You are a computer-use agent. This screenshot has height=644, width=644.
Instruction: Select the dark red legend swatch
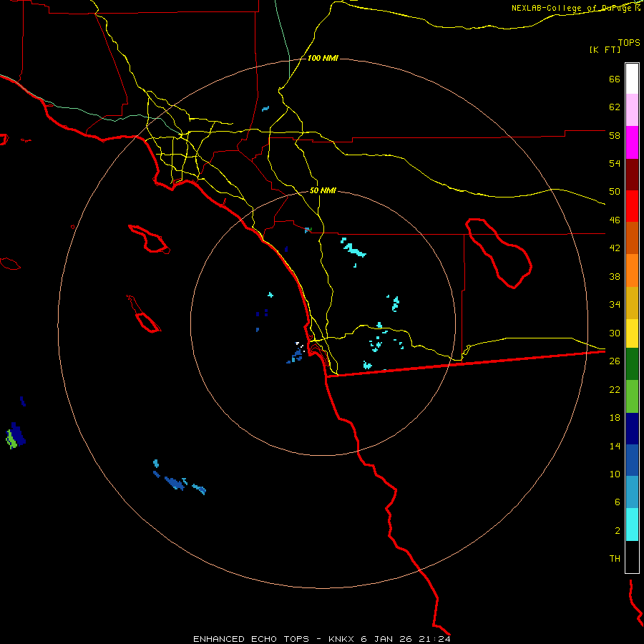point(632,175)
